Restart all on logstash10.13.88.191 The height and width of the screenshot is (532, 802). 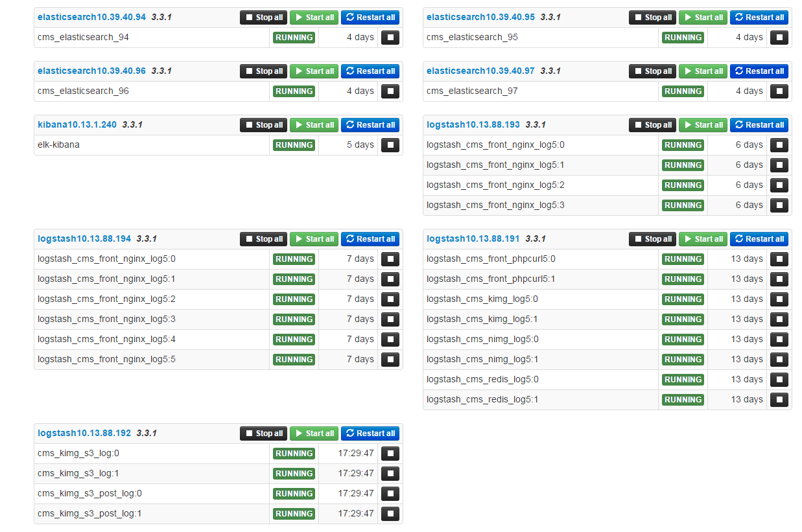click(759, 239)
